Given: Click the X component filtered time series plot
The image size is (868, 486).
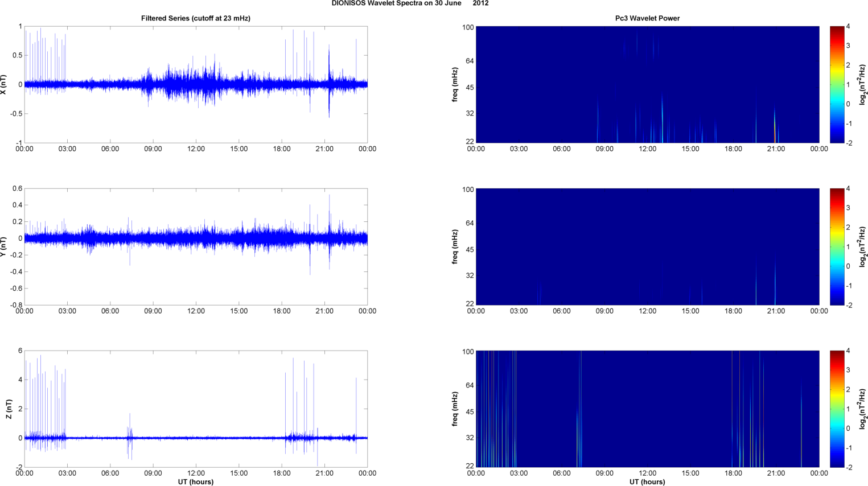Looking at the screenshot, I should pyautogui.click(x=196, y=85).
